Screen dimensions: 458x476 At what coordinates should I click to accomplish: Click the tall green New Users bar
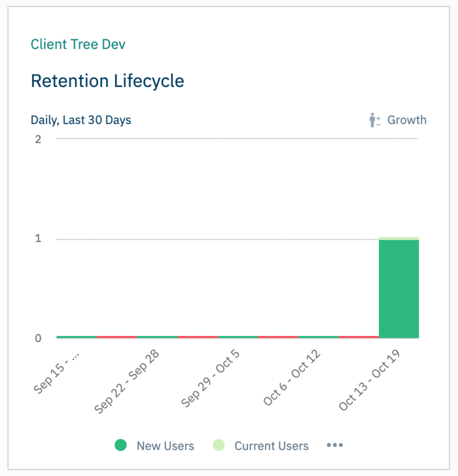398,288
